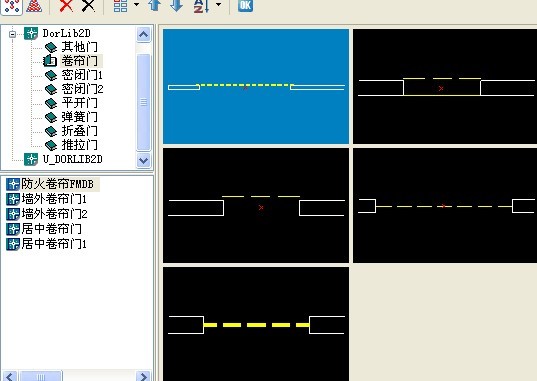Collapse the DorLib2D tree node
Screen dimensions: 537x381
(13, 34)
